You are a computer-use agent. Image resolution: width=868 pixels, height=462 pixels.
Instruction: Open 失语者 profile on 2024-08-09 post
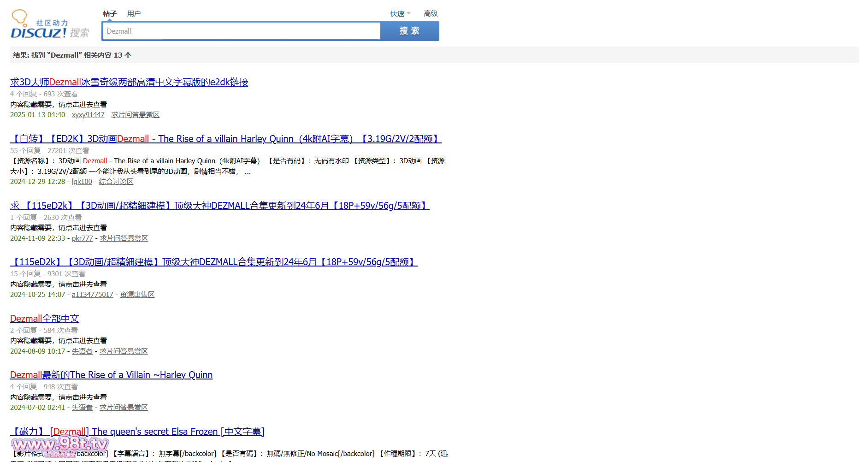point(82,351)
